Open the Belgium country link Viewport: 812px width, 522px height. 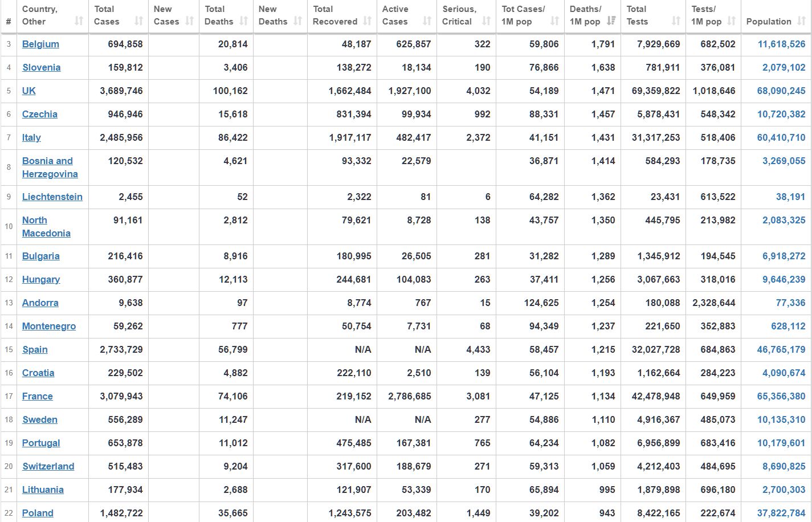[40, 44]
